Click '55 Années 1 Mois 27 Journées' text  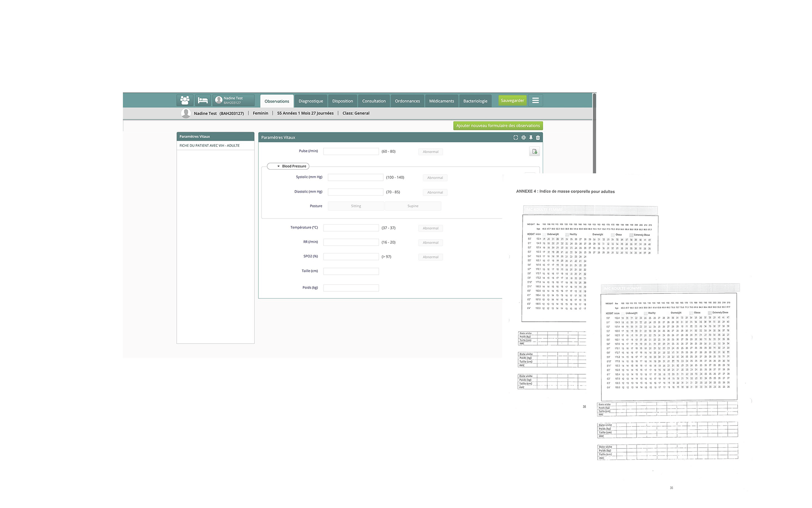(x=305, y=113)
